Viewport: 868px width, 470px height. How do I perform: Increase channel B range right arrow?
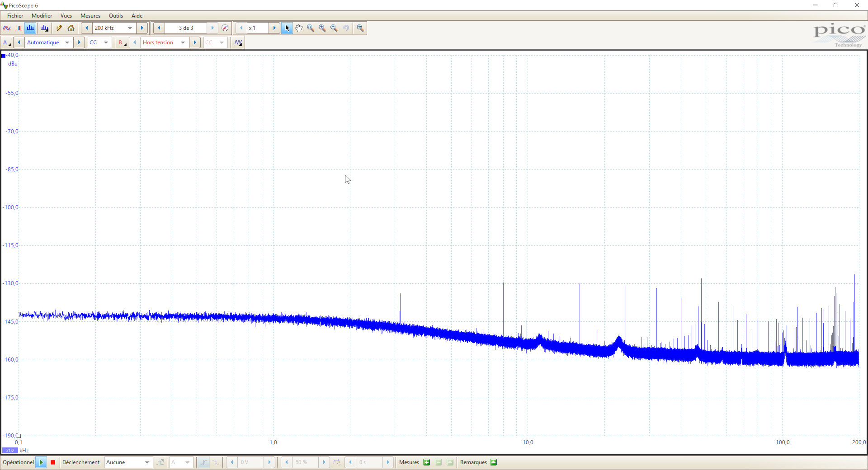click(195, 42)
